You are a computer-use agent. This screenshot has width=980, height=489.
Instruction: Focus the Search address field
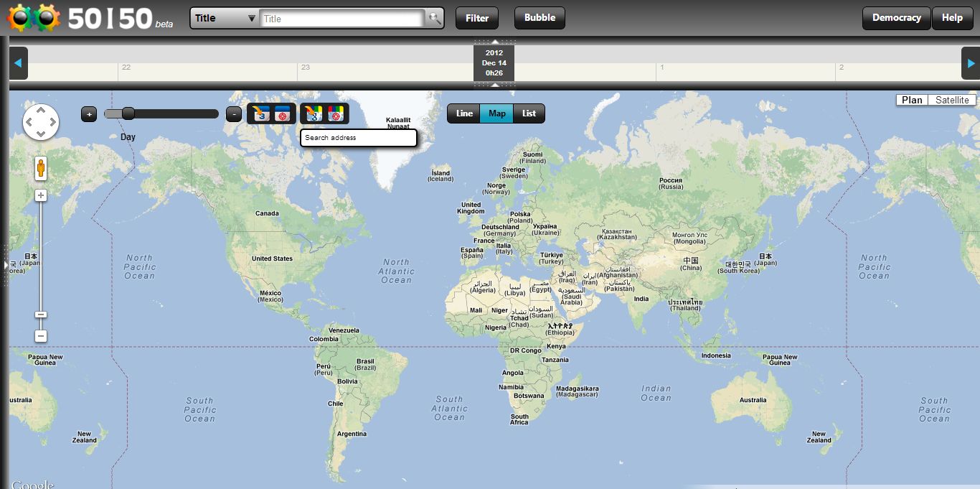[359, 138]
